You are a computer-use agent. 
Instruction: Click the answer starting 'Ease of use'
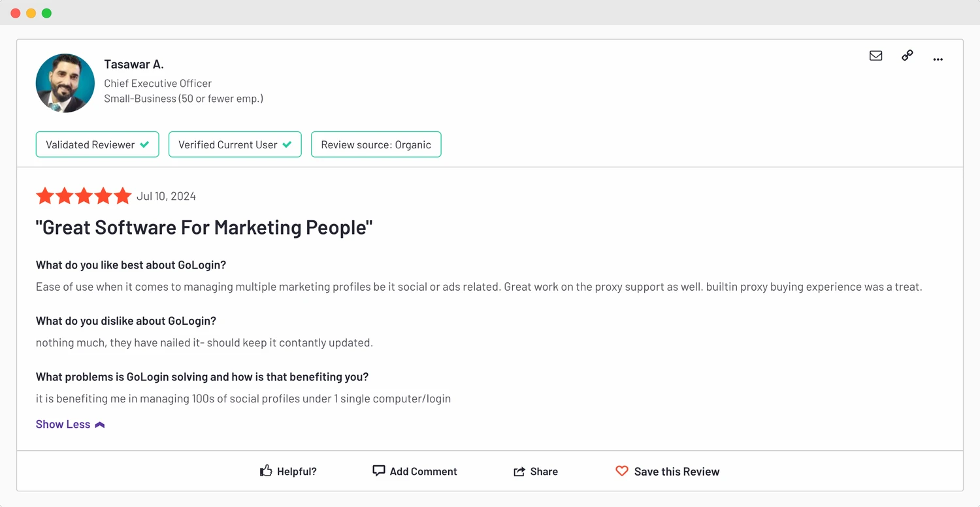479,287
